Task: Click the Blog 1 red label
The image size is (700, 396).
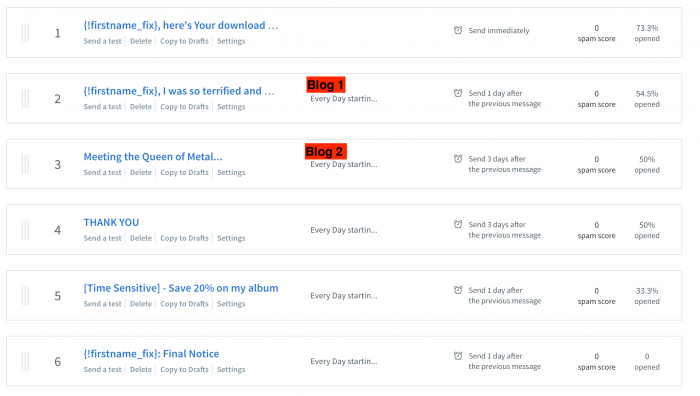Action: pos(325,85)
